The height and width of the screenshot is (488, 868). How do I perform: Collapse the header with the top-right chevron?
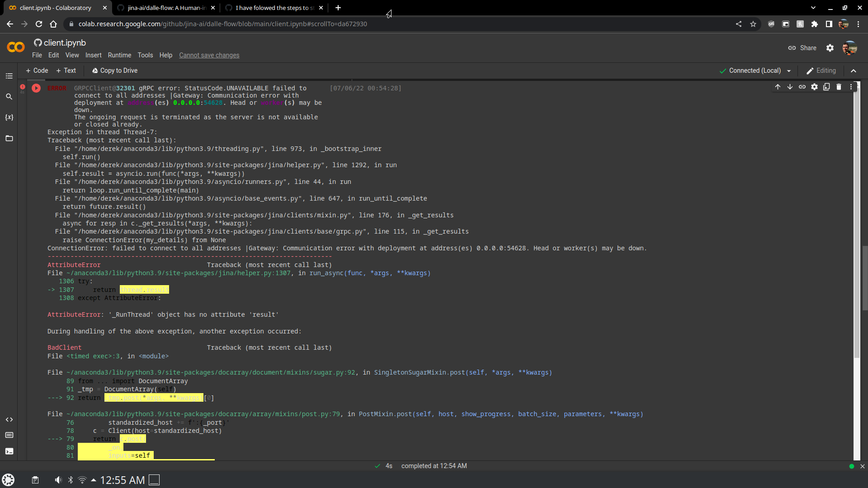[854, 70]
